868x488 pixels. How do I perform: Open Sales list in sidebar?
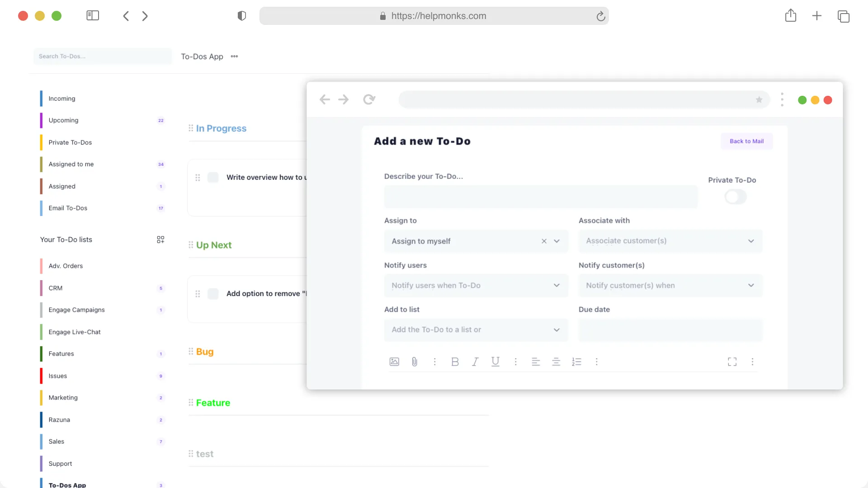click(x=56, y=441)
